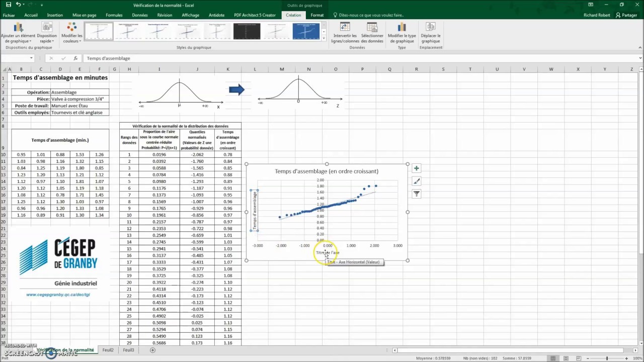644x362 pixels.
Task: Switch to Normal view in status bar
Action: [553, 358]
